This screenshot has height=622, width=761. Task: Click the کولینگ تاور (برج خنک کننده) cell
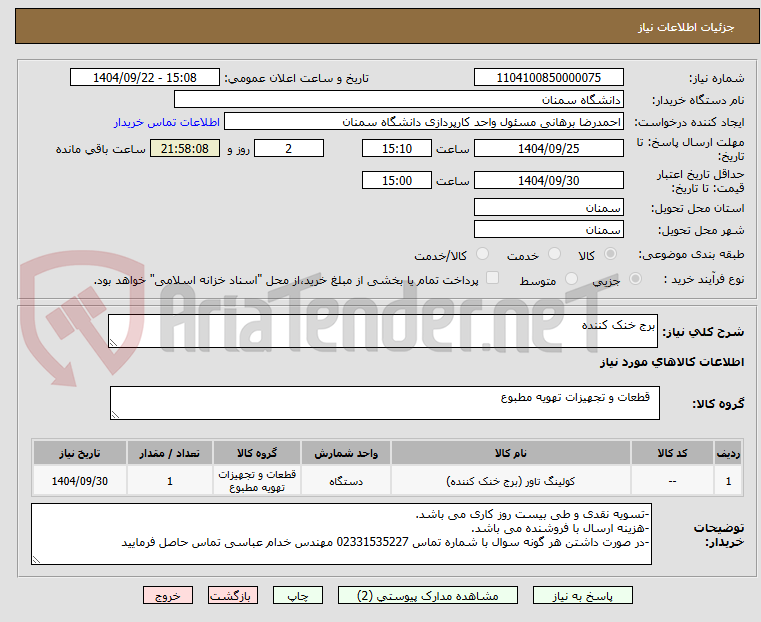(511, 481)
